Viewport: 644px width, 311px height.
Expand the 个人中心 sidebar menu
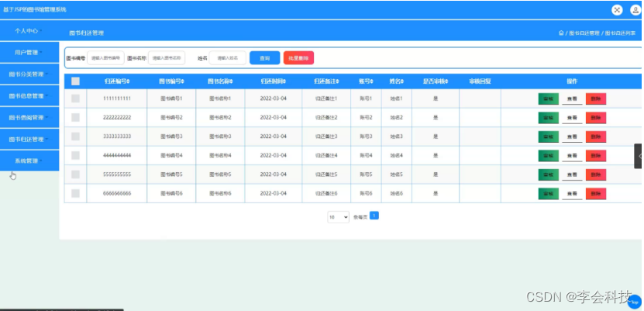click(x=29, y=30)
